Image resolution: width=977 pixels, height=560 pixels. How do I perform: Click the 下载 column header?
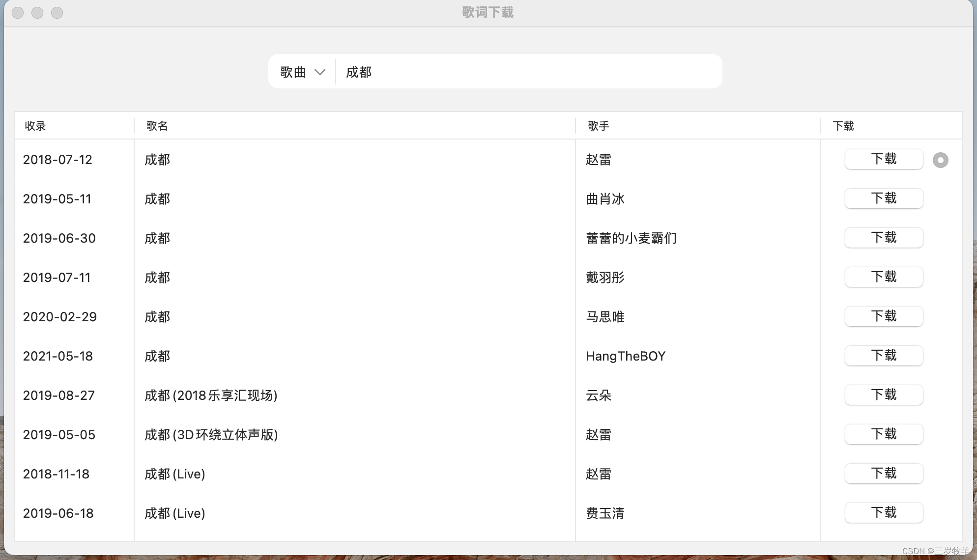point(843,126)
